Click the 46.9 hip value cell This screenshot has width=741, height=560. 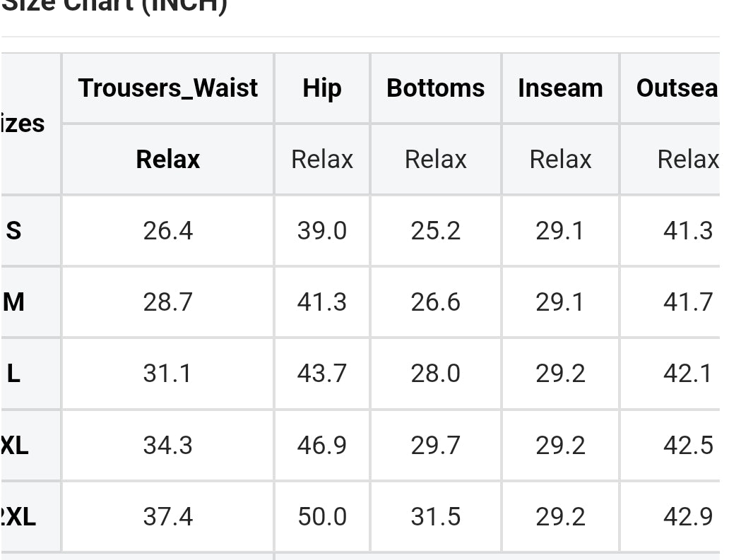tap(322, 445)
